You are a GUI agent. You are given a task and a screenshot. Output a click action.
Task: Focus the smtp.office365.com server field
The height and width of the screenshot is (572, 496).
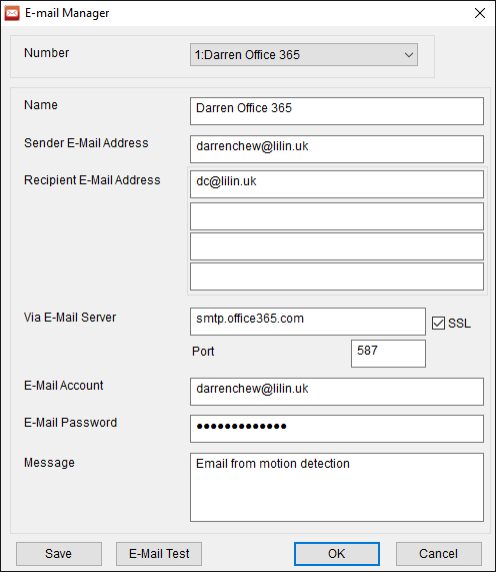307,321
